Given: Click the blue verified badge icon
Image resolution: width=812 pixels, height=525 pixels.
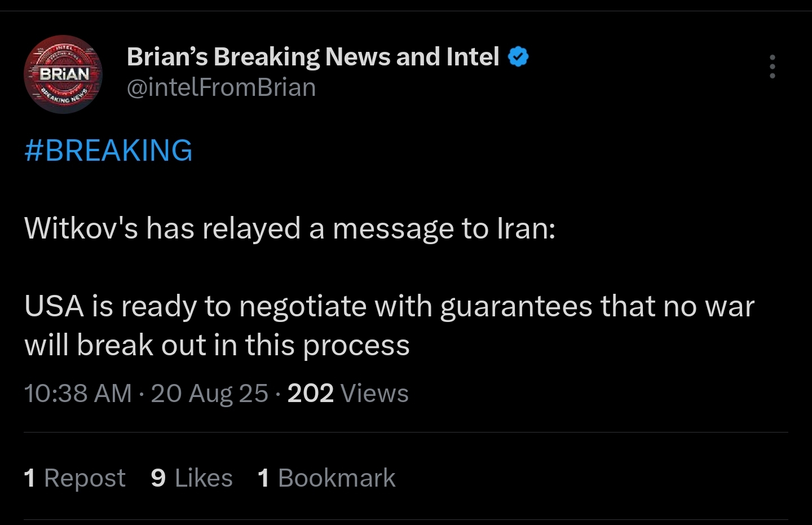Looking at the screenshot, I should pyautogui.click(x=518, y=57).
